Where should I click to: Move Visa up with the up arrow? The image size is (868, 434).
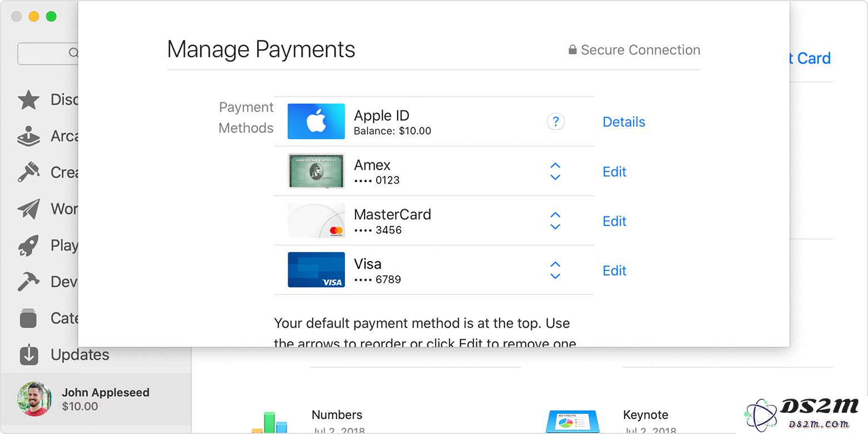555,264
